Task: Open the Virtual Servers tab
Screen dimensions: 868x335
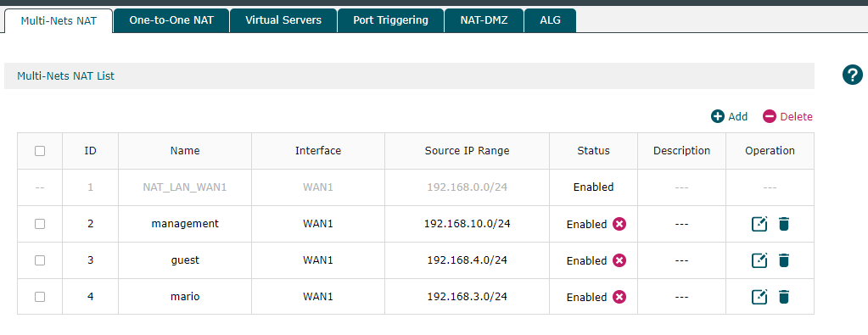Action: click(283, 20)
